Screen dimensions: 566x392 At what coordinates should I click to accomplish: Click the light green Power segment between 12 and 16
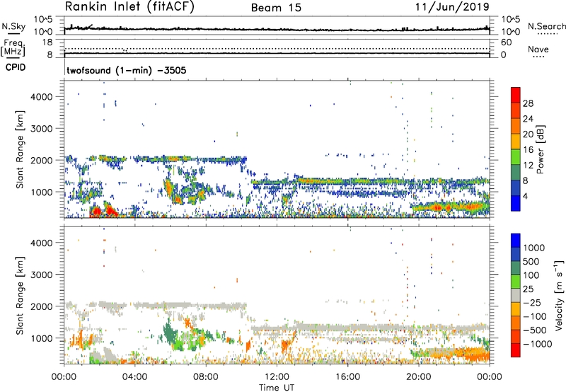516,157
